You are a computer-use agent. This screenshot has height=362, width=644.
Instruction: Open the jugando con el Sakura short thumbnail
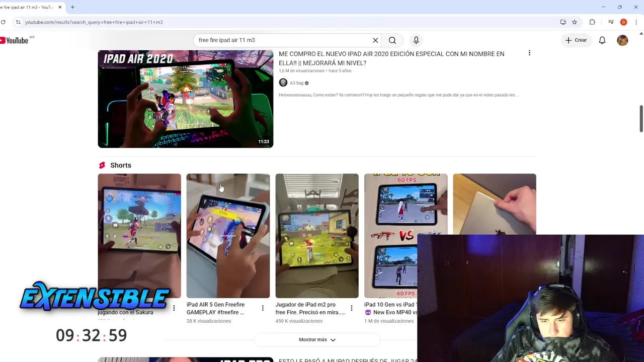[x=139, y=236]
